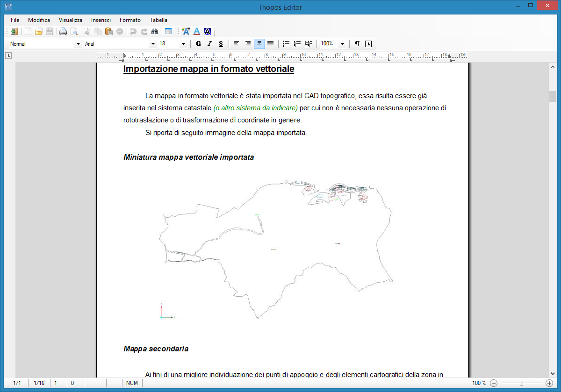Click 'Miniatura mappa vettoriale importata' subheading

(189, 157)
